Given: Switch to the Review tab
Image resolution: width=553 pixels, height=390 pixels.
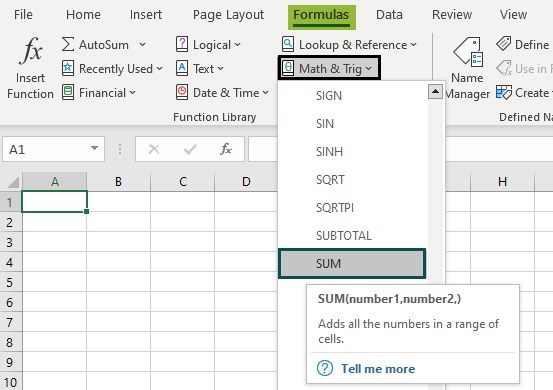Looking at the screenshot, I should pos(452,14).
